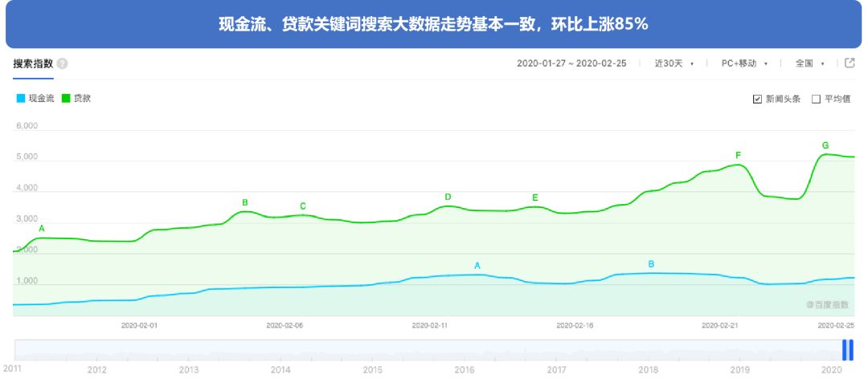
Task: Click green news marker D on 贷款 line
Action: [x=448, y=197]
